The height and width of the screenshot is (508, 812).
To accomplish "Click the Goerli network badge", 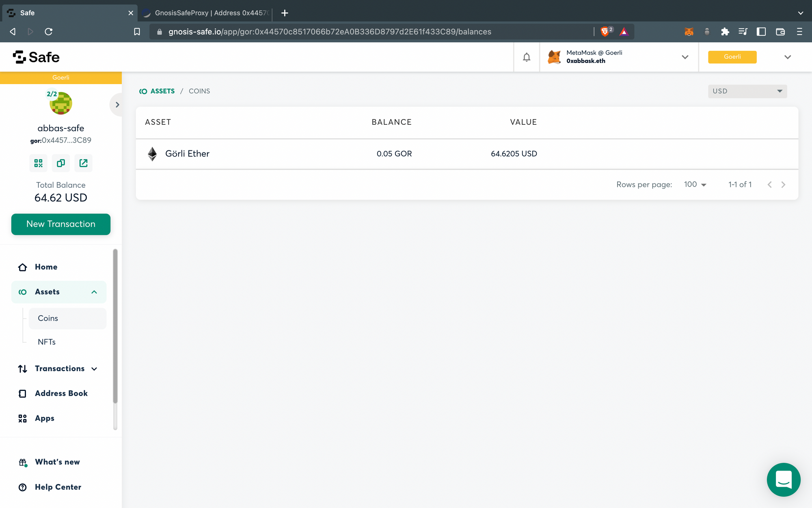I will click(732, 57).
